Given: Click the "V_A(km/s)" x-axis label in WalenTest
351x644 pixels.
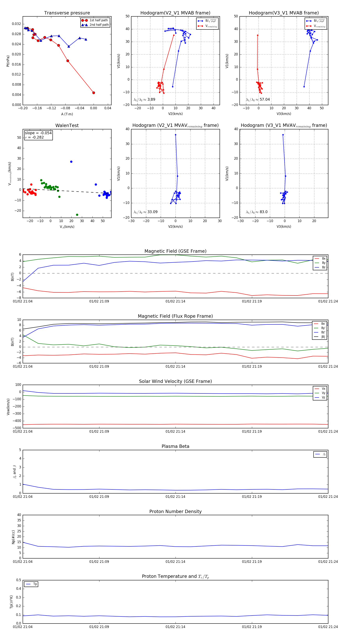Looking at the screenshot, I should [x=67, y=227].
